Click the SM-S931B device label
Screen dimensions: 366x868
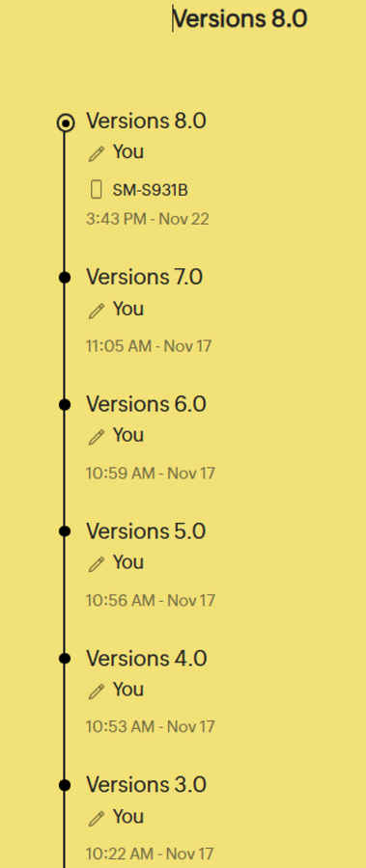tap(151, 190)
